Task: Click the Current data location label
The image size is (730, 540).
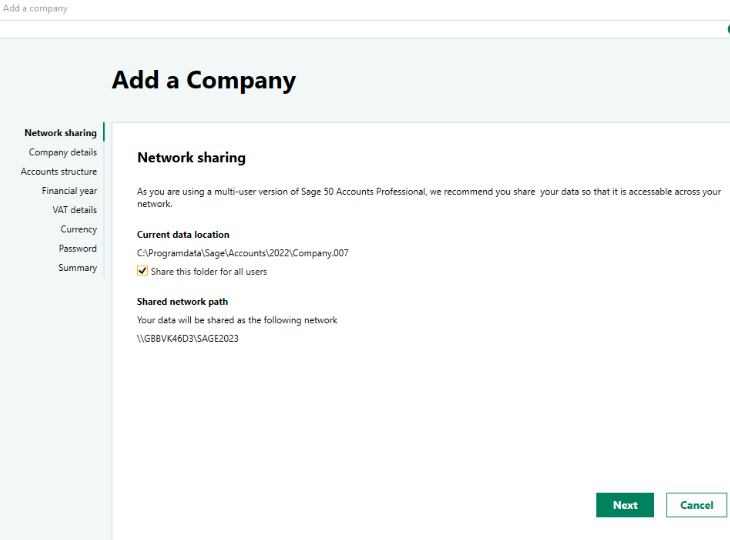Action: [x=183, y=235]
